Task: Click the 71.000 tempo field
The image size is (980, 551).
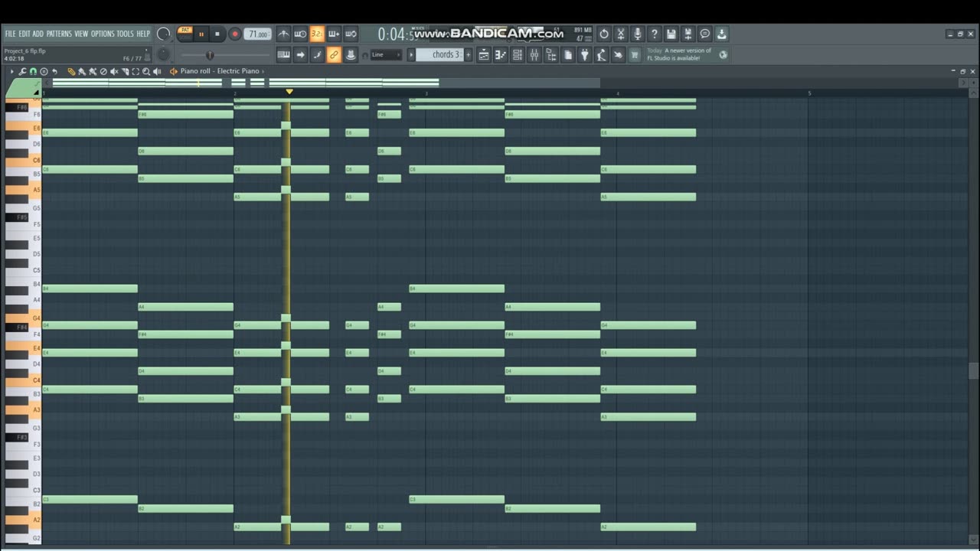Action: click(258, 34)
